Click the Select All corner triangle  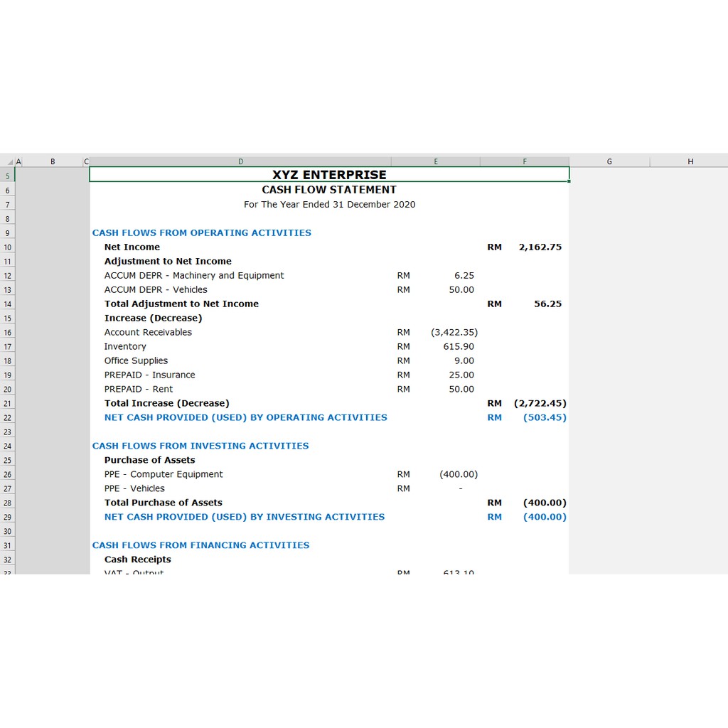[x=10, y=162]
